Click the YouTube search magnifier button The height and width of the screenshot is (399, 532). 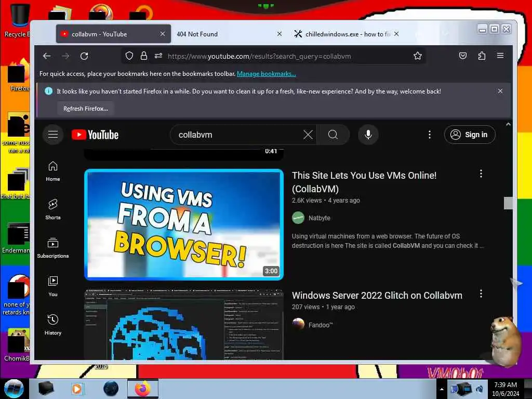click(x=333, y=135)
